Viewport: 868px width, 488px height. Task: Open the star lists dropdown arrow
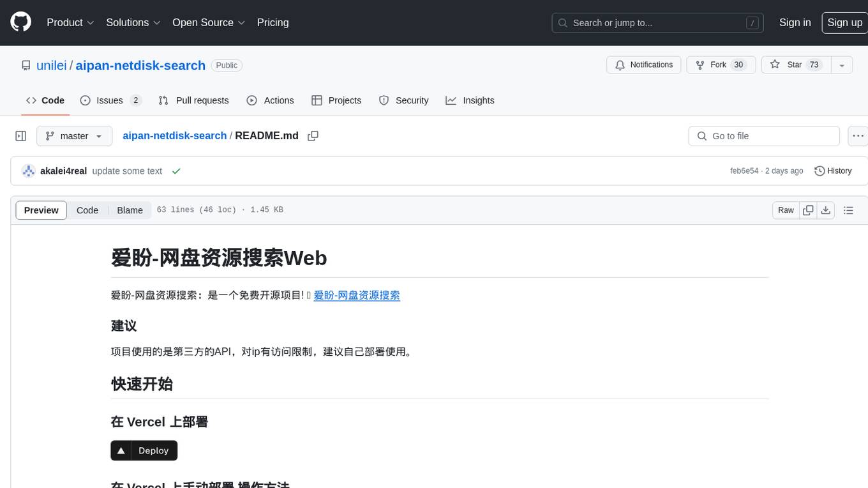[x=842, y=65]
